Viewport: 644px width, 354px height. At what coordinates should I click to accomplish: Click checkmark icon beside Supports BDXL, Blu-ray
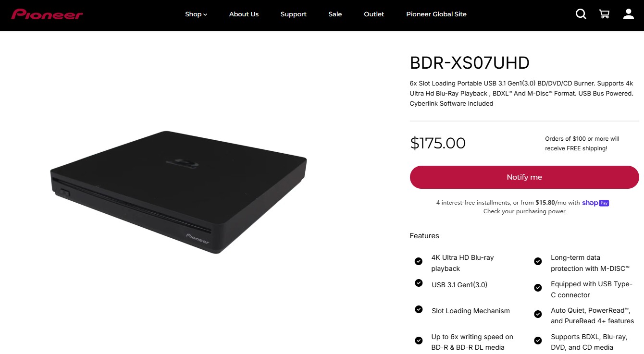click(538, 341)
